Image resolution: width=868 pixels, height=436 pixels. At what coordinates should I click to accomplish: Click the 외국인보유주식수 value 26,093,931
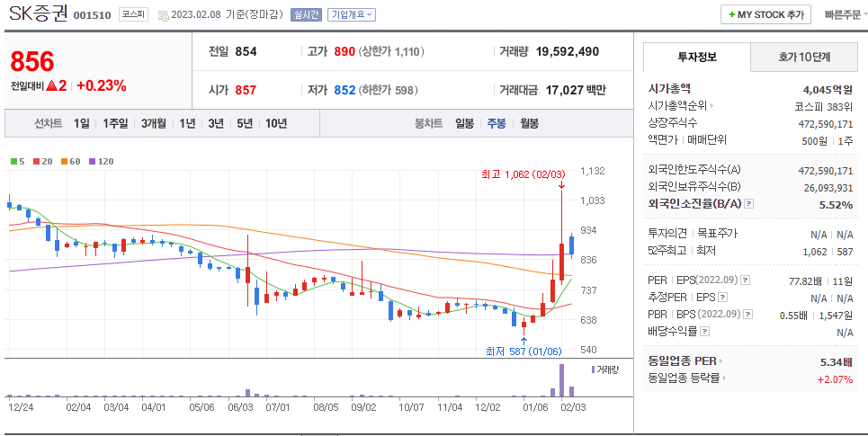828,188
